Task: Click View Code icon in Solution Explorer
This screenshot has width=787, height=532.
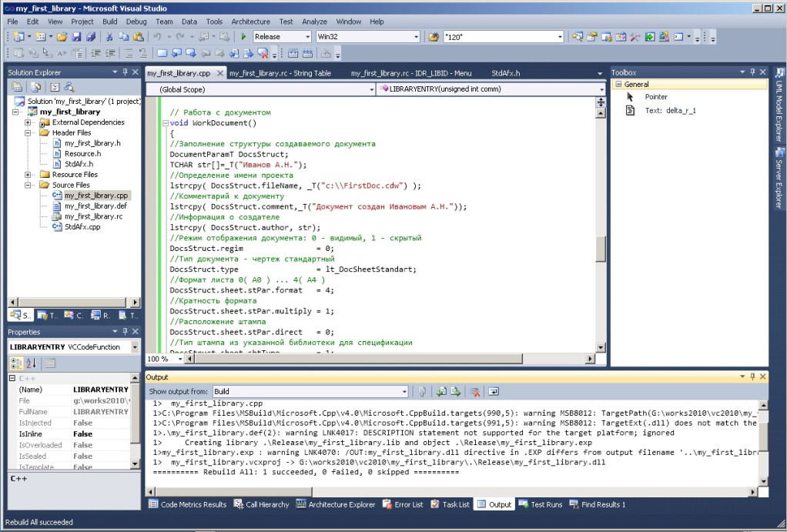Action: (x=54, y=87)
